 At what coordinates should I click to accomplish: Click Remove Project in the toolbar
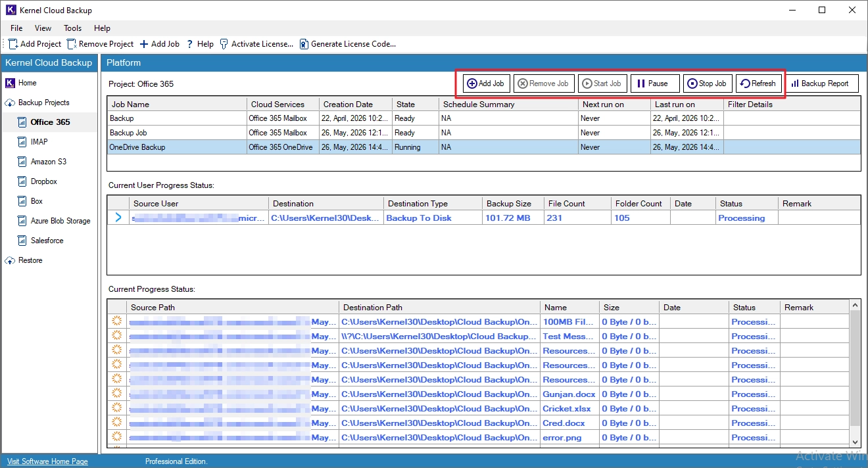click(x=100, y=44)
